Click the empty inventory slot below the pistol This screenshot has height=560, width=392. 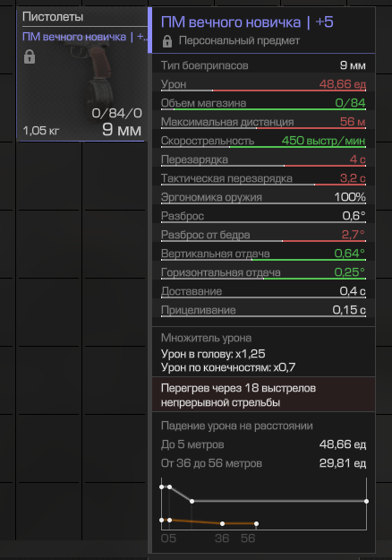[49, 177]
